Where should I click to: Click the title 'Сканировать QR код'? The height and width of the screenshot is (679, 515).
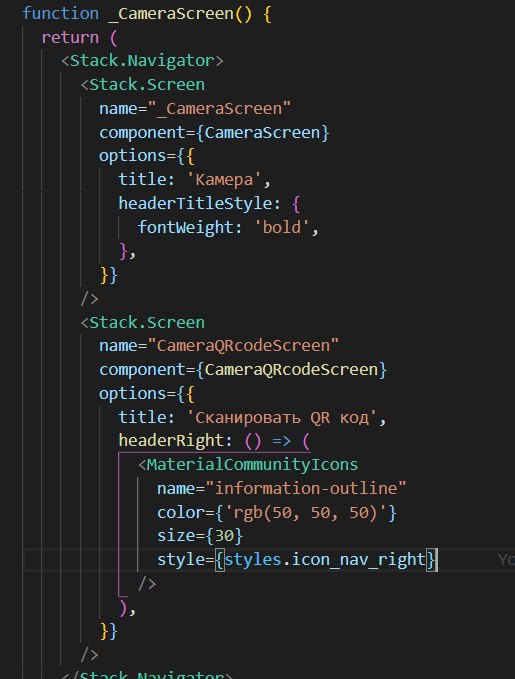tap(282, 417)
